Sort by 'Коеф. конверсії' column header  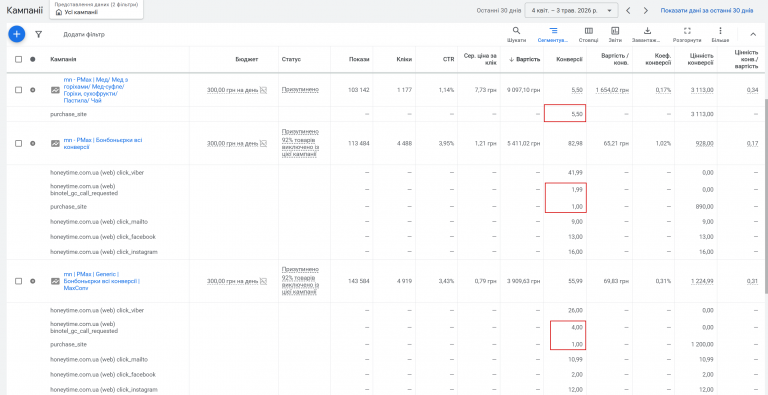(659, 59)
